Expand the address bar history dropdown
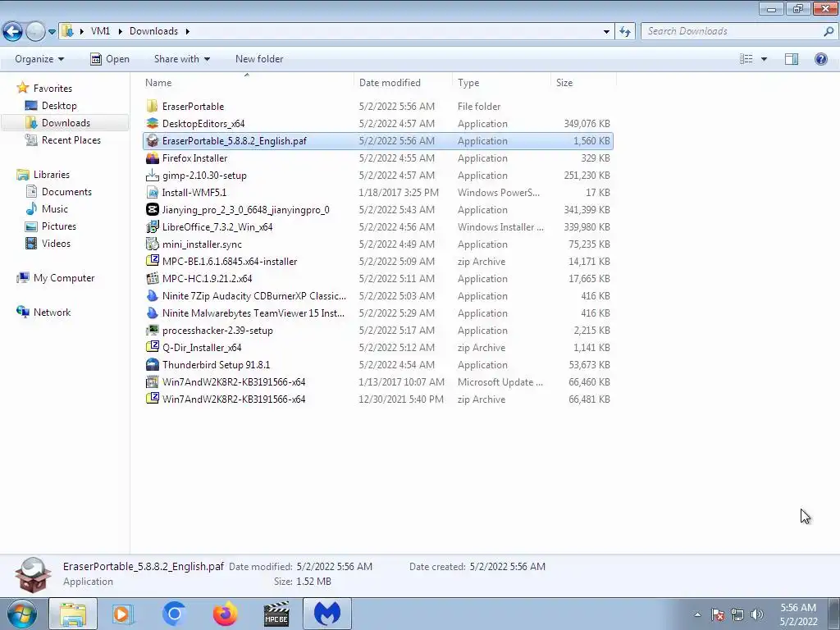 606,31
